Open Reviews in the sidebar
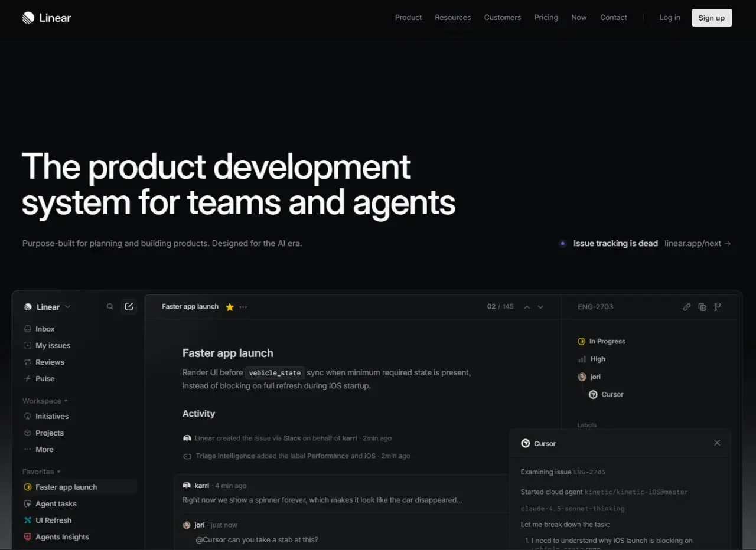 44,362
